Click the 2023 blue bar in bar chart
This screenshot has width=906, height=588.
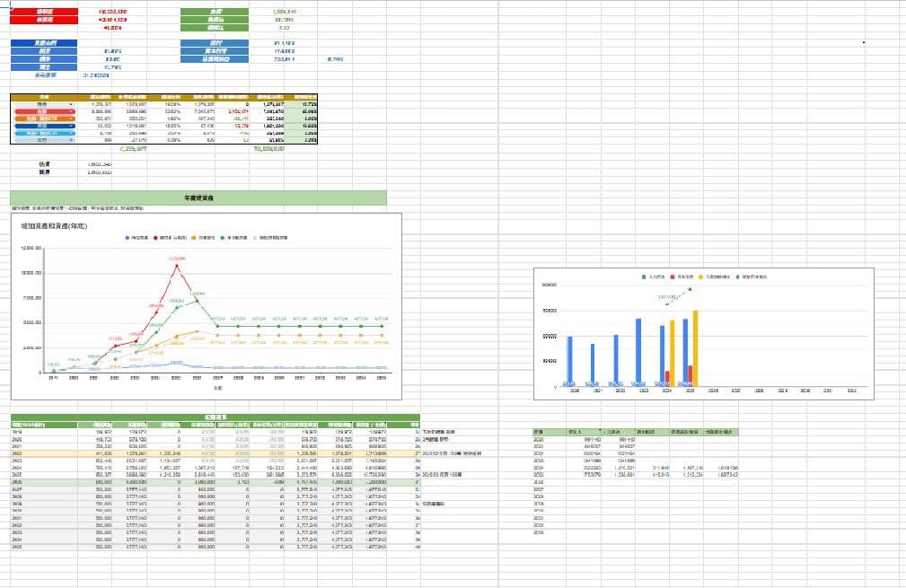pyautogui.click(x=638, y=352)
